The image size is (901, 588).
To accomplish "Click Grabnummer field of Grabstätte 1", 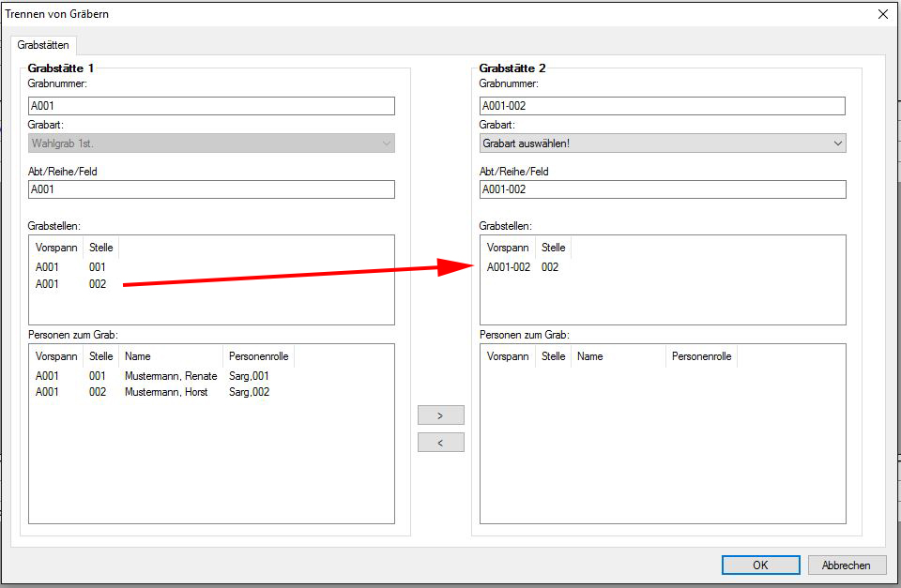I will [x=211, y=107].
